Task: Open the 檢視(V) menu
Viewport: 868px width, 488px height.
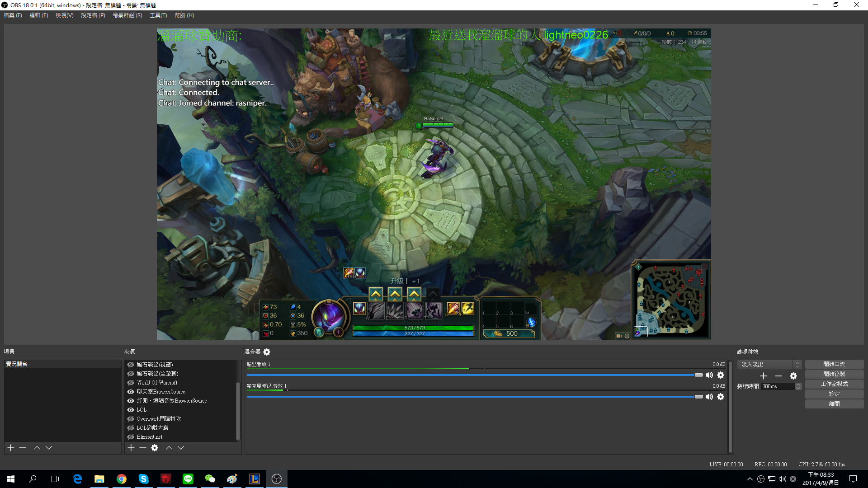Action: 65,15
